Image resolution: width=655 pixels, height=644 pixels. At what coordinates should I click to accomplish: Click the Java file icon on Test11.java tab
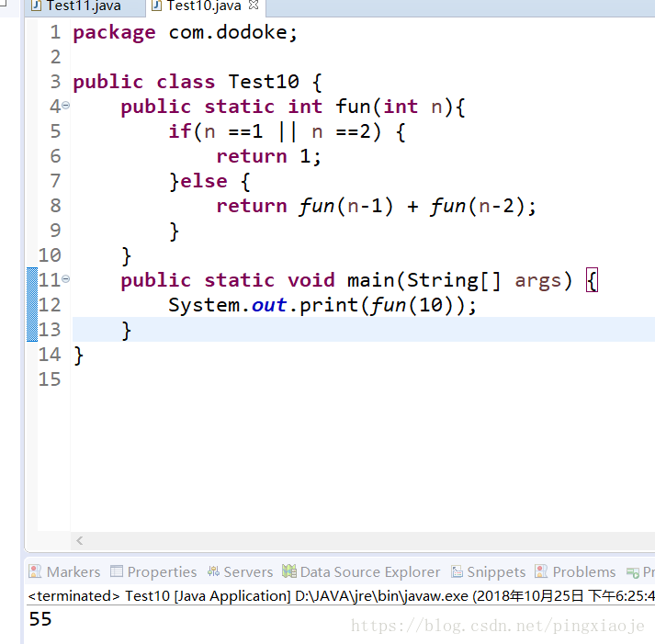point(37,6)
